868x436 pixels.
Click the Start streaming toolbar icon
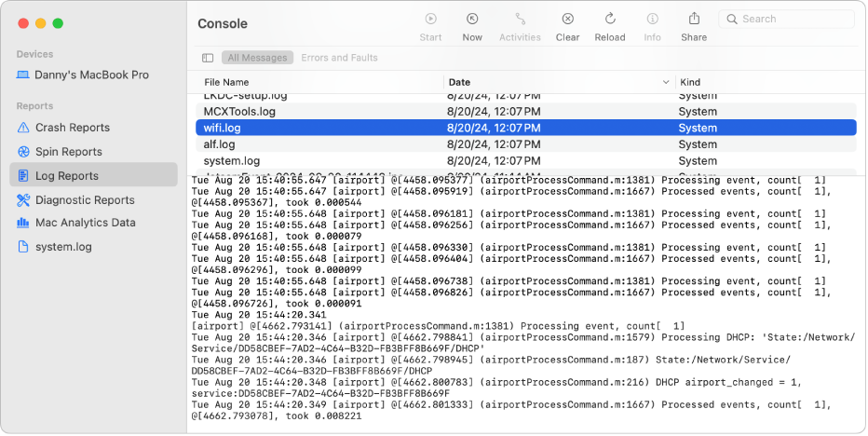[430, 19]
